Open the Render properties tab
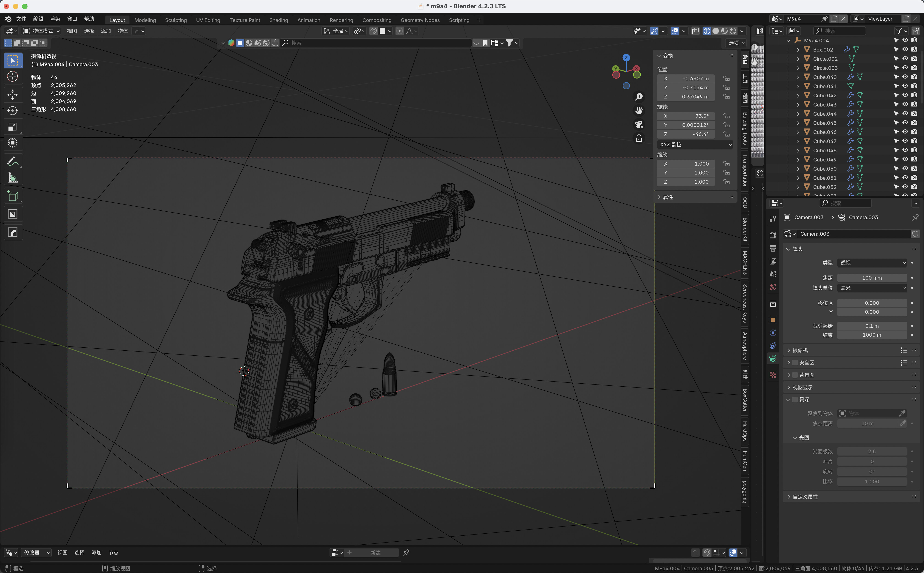This screenshot has height=573, width=924. (x=773, y=235)
